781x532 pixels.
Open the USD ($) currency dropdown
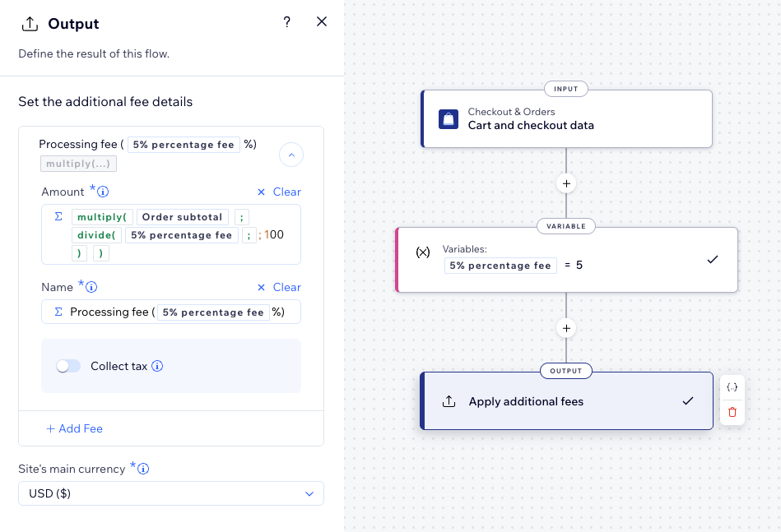171,493
